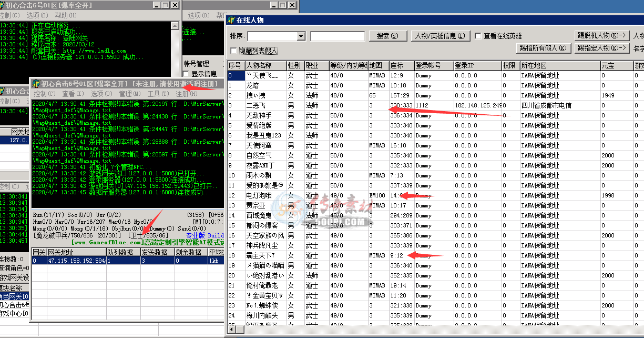
Task: Select player row 无敌神手
Action: click(435, 115)
